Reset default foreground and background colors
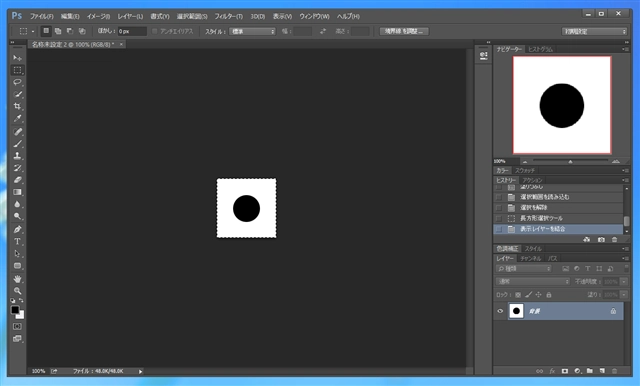The height and width of the screenshot is (386, 640). pyautogui.click(x=13, y=300)
